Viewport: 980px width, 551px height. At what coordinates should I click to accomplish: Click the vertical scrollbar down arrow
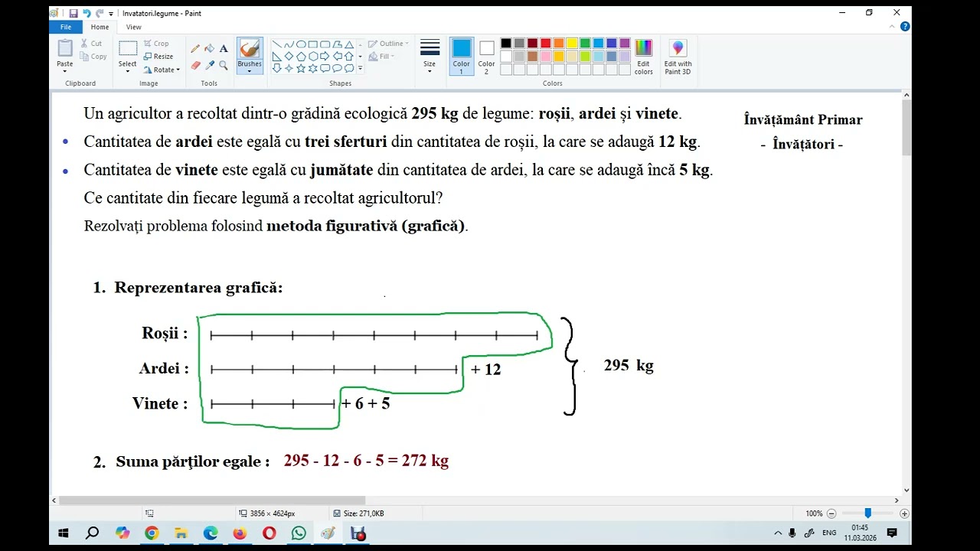906,491
